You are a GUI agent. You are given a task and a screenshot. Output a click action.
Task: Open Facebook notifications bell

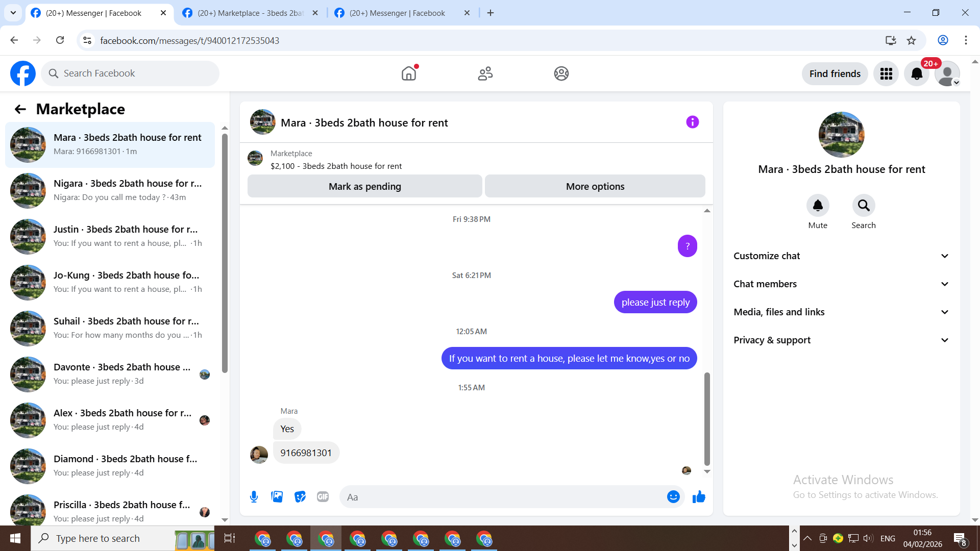[917, 74]
